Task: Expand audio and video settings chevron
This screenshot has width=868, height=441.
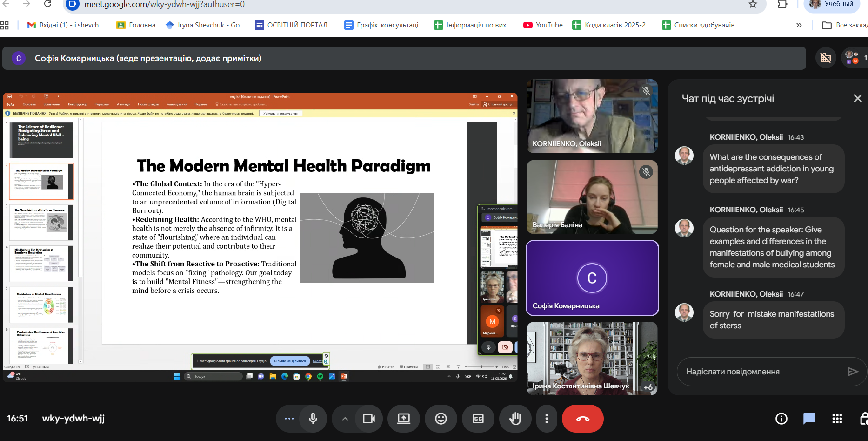Action: (x=345, y=419)
